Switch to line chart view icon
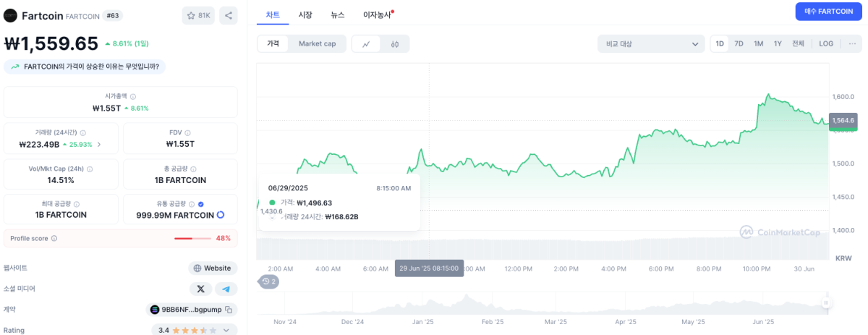 click(x=366, y=43)
